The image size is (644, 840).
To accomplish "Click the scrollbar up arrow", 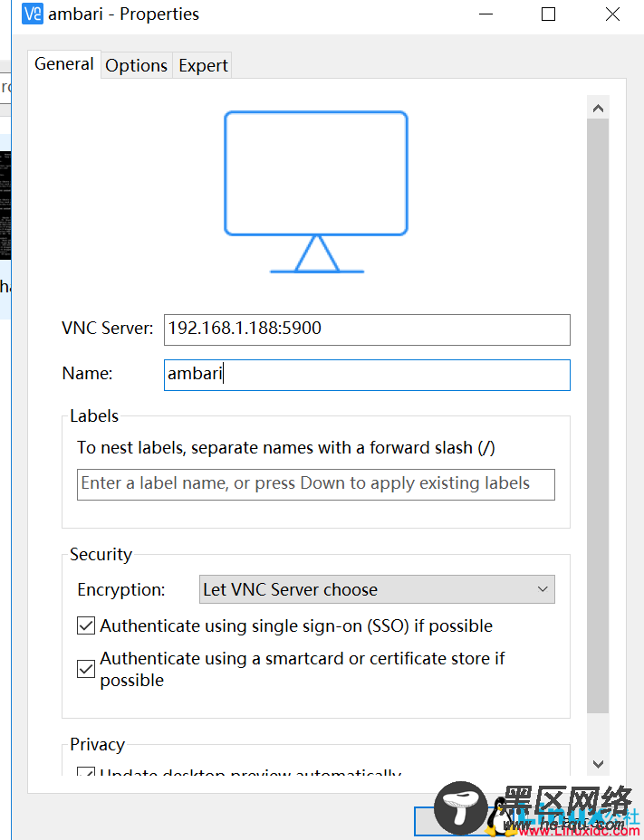I will [598, 109].
